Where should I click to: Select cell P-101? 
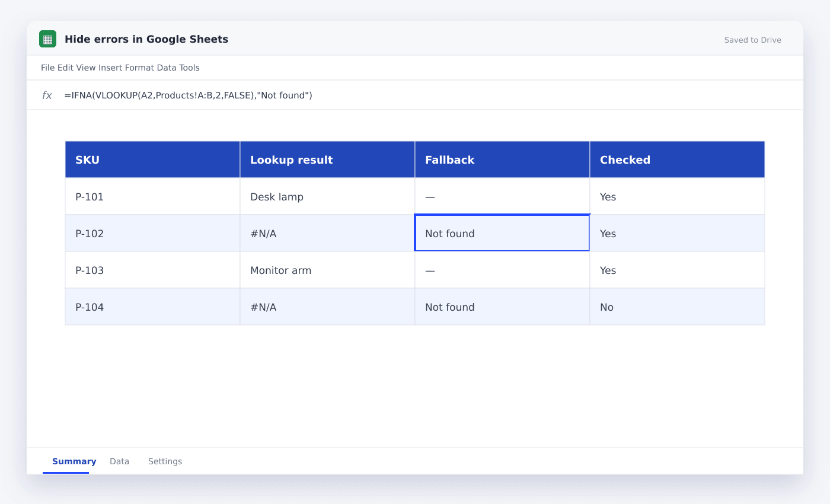[x=152, y=196]
